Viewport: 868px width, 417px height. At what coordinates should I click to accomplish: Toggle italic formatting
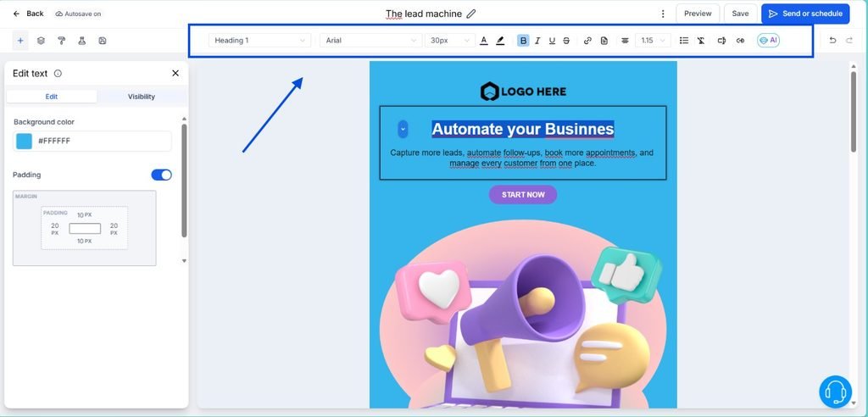pyautogui.click(x=537, y=41)
